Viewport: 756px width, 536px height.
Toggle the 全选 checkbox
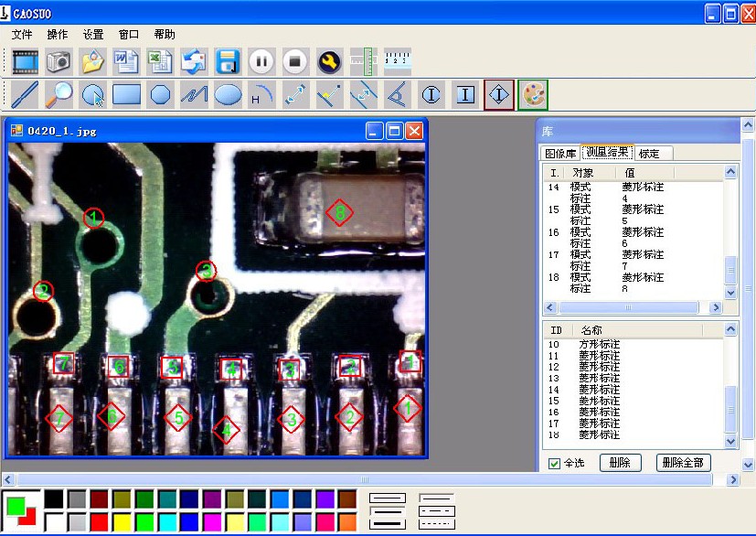(555, 464)
